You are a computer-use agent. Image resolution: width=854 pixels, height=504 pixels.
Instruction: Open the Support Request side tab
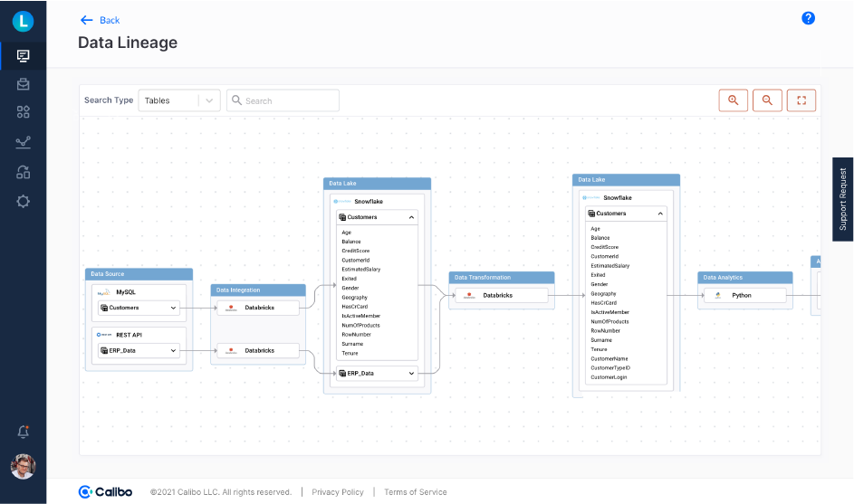[842, 199]
